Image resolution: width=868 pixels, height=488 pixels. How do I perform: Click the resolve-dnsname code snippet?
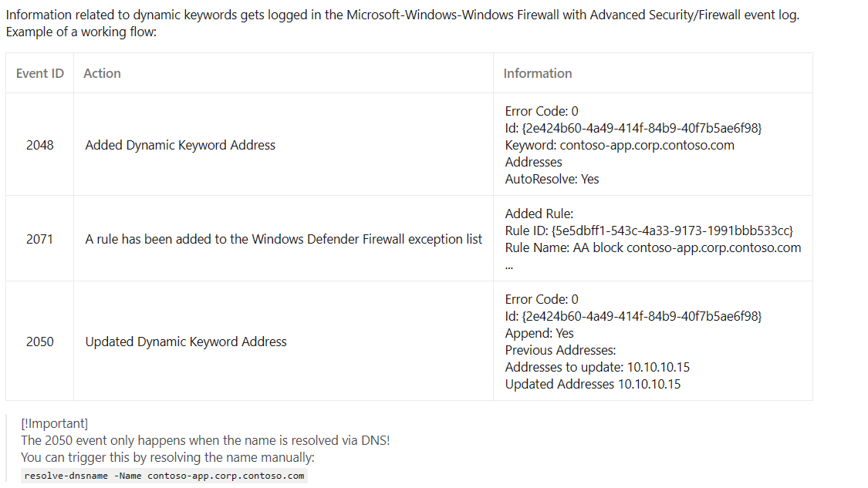(x=164, y=476)
